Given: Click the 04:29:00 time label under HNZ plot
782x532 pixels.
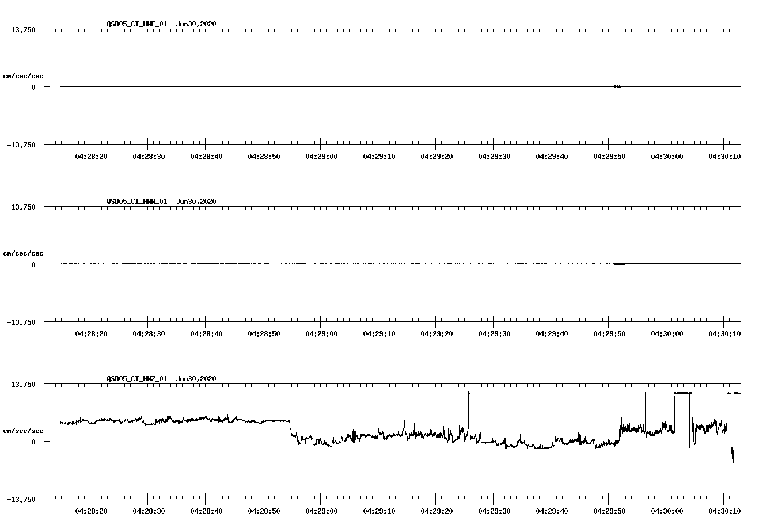Looking at the screenshot, I should click(321, 511).
